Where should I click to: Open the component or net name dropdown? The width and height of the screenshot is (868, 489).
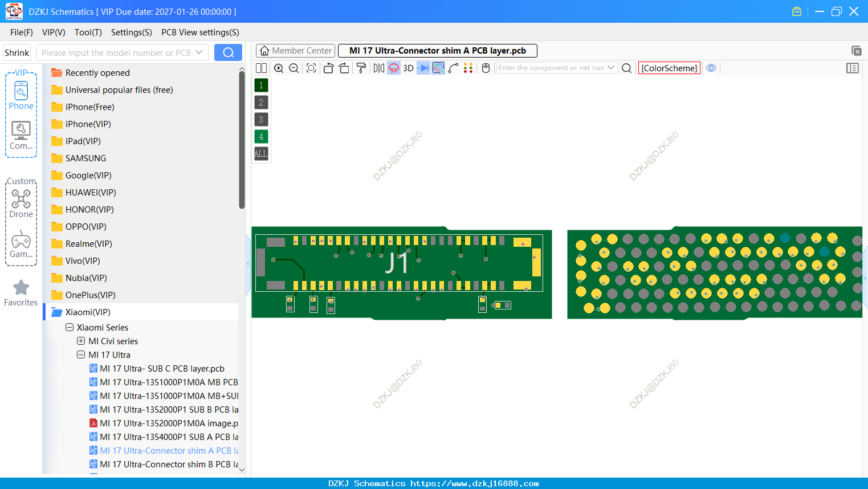pyautogui.click(x=611, y=67)
